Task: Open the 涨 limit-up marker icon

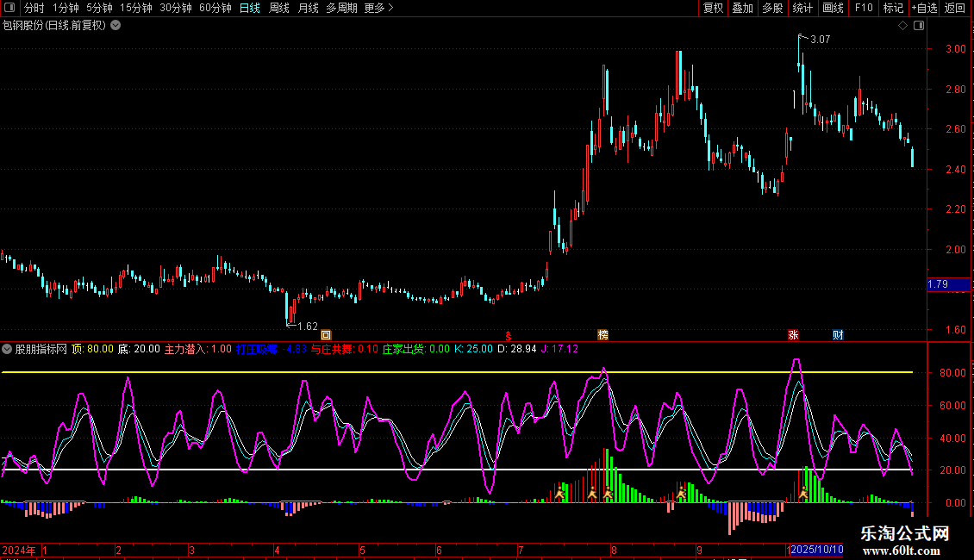Action: tap(793, 335)
